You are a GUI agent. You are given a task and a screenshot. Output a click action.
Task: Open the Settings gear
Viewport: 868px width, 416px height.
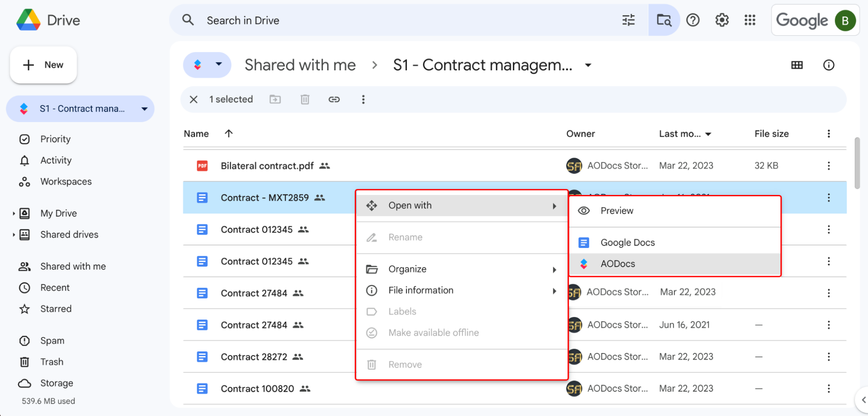point(722,20)
